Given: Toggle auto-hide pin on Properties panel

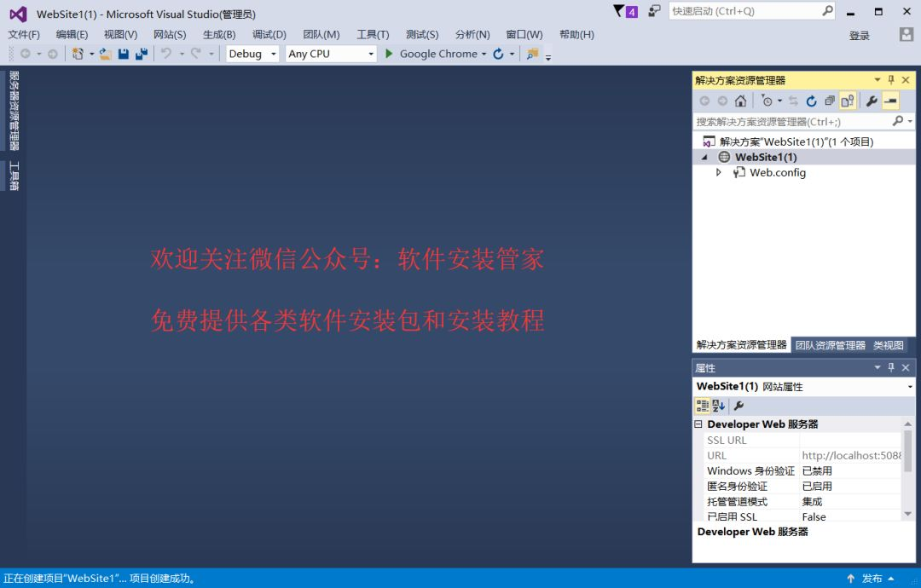Looking at the screenshot, I should [891, 367].
